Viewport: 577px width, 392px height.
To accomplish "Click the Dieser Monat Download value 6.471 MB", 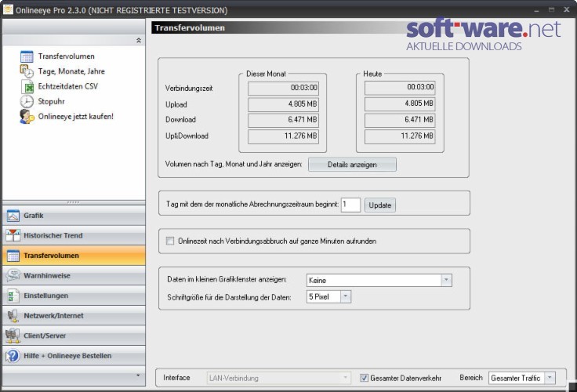I will pos(283,120).
